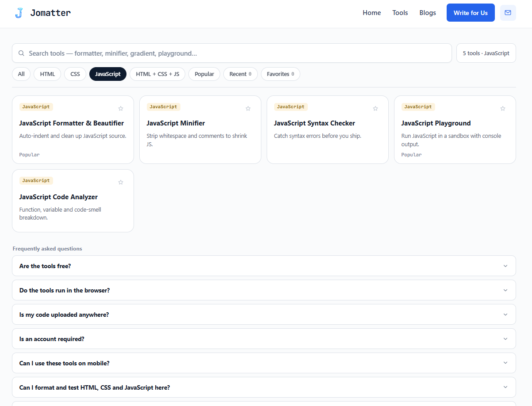Screen dimensions: 532x406
Task: Expand "Is my code uploaded anywhere?" chevron
Action: [505, 315]
